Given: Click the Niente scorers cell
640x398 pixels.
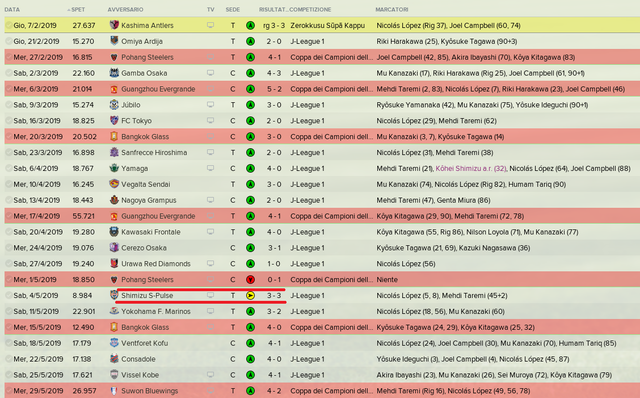Looking at the screenshot, I should click(x=387, y=280).
